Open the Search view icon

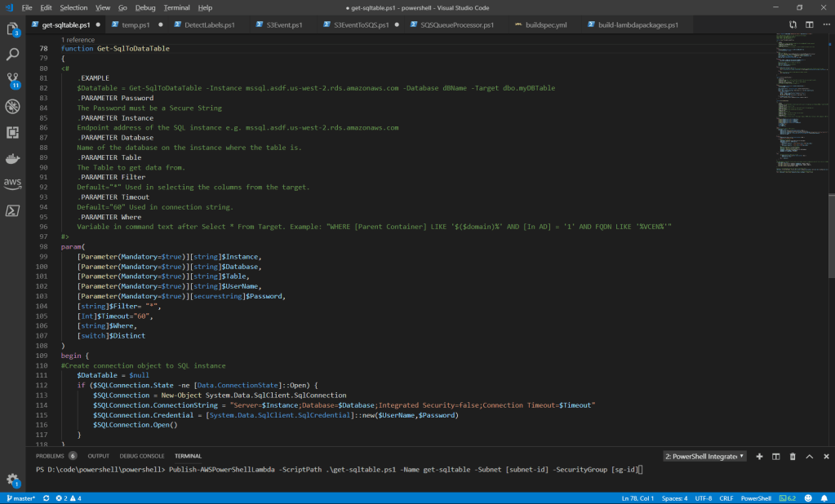point(12,55)
